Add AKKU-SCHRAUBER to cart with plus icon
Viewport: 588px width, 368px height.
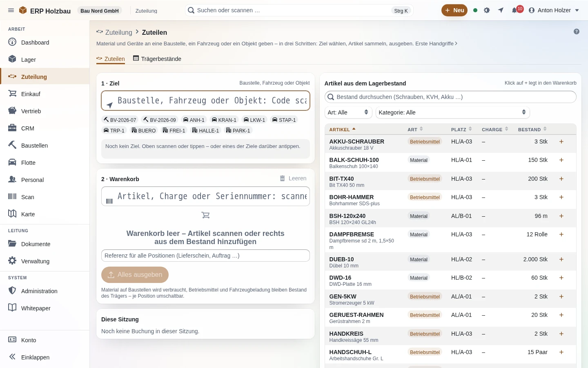tap(561, 141)
